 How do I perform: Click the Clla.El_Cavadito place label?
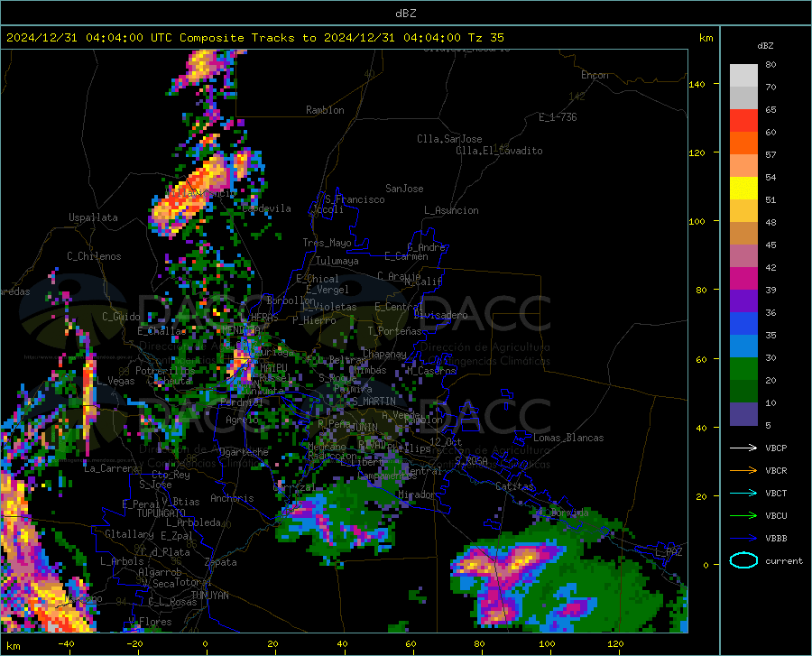pos(499,151)
